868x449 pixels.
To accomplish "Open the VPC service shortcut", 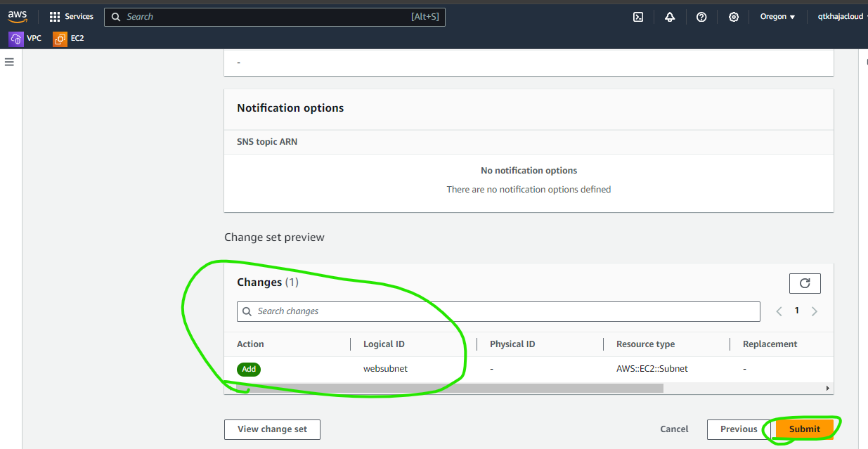I will (25, 39).
